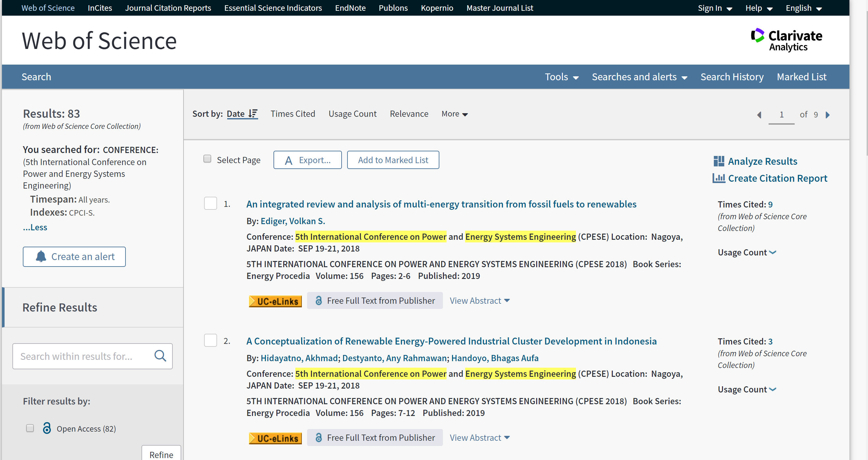Open author Handoyo, Bhagas Aufa
Screen dimensions: 868x460
(494, 358)
